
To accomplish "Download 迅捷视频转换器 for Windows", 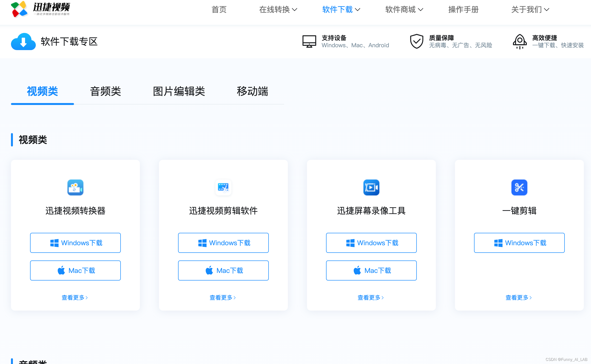I will click(x=75, y=243).
